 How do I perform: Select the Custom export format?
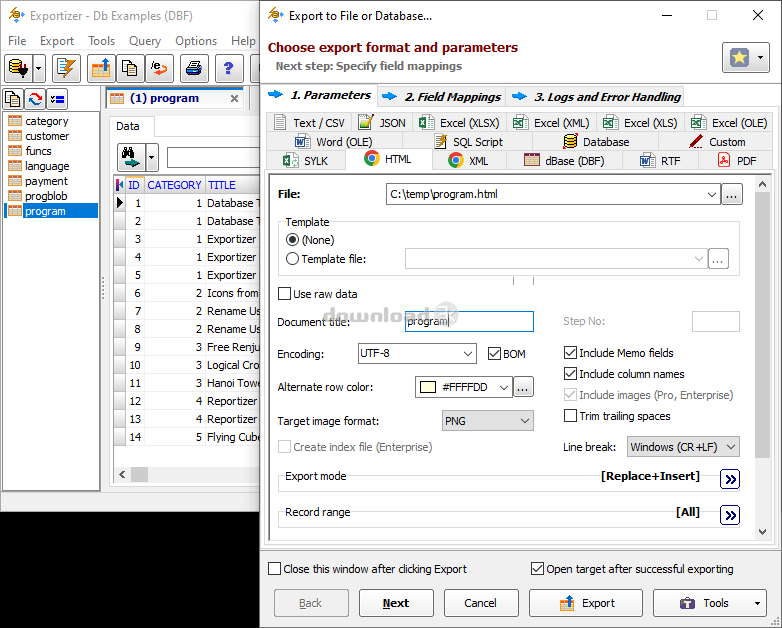tap(717, 142)
